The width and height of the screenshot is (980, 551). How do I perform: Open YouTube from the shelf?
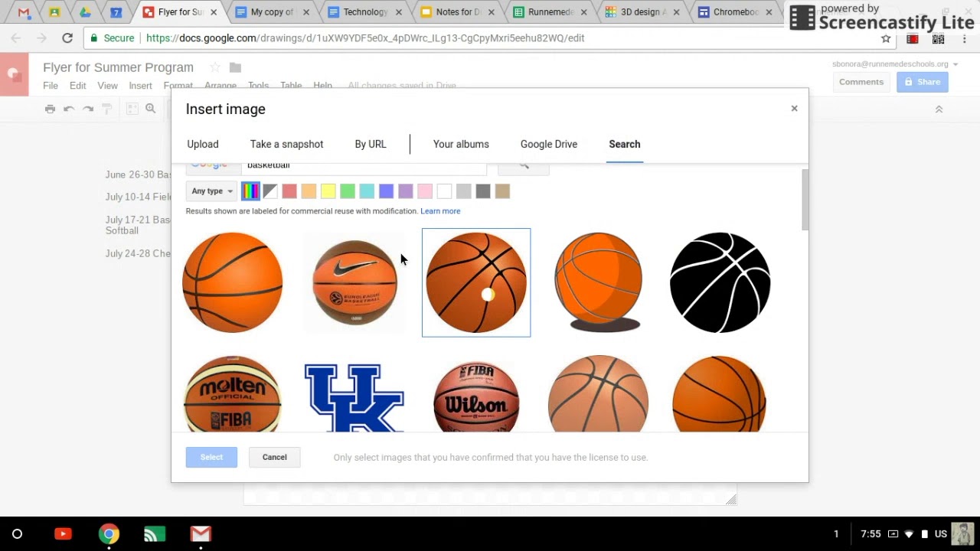pyautogui.click(x=63, y=534)
